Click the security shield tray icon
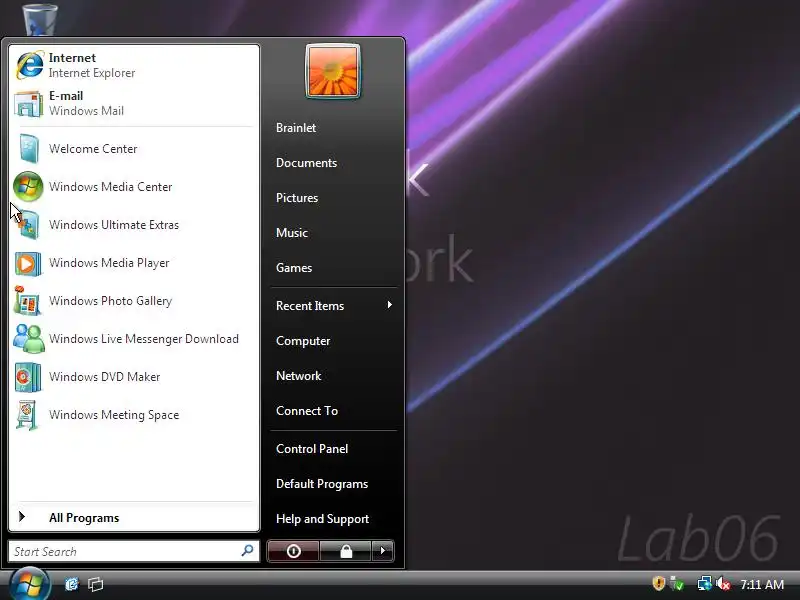800x600 pixels. click(659, 583)
